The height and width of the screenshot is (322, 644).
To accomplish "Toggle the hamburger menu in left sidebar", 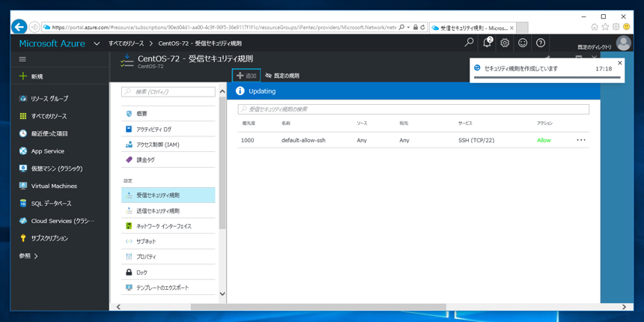I will 22,59.
